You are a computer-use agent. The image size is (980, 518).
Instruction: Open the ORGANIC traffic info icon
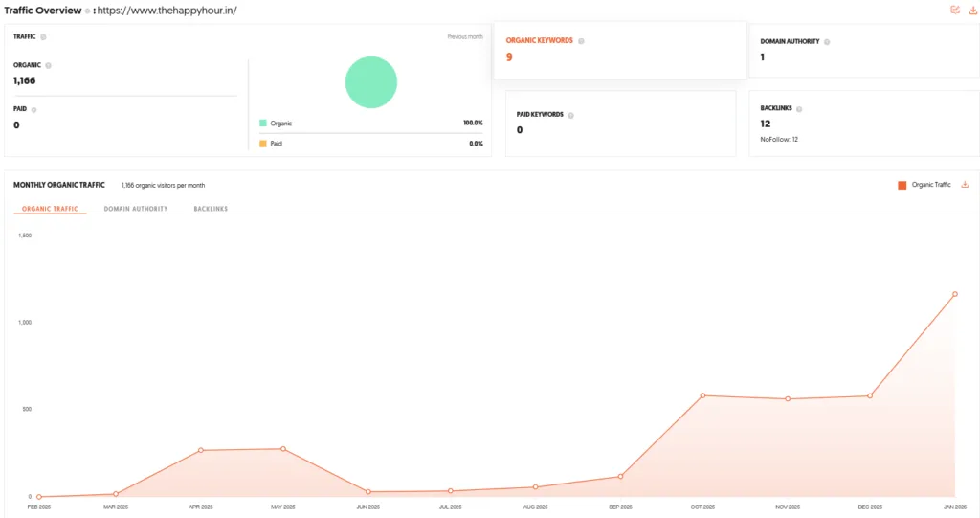pyautogui.click(x=48, y=65)
